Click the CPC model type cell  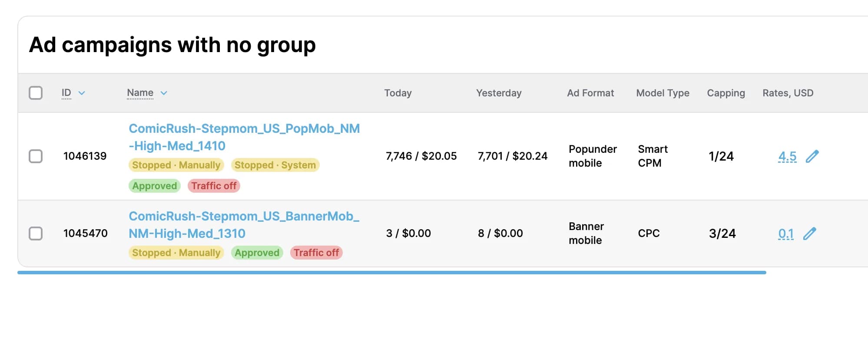pos(649,233)
